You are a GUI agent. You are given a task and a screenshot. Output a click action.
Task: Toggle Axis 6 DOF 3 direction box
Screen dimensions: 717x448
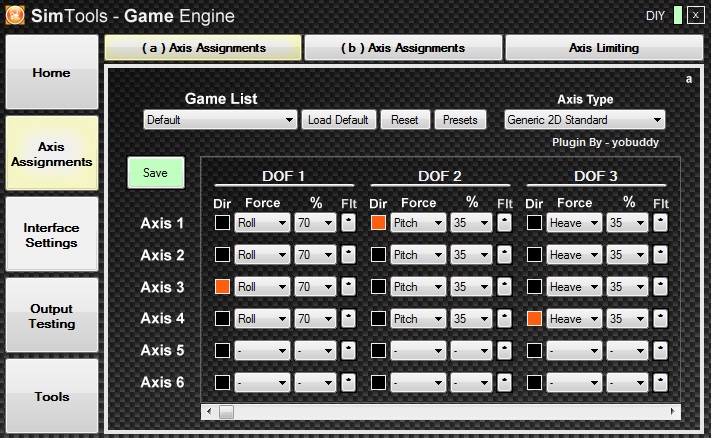pyautogui.click(x=534, y=383)
